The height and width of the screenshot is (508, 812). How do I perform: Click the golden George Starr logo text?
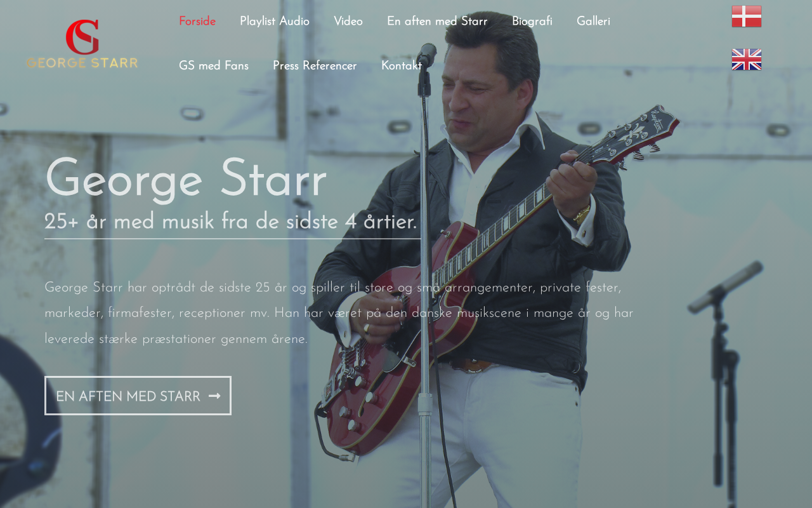pos(82,63)
